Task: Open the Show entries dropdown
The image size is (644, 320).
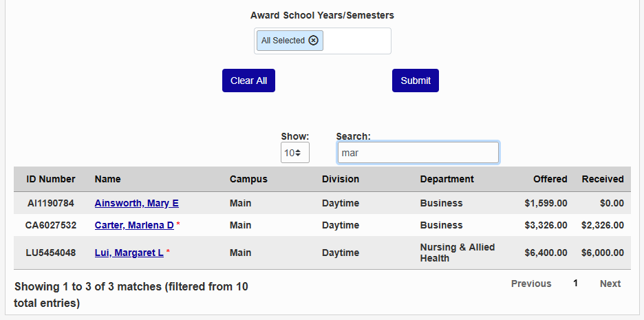Action: click(x=295, y=152)
